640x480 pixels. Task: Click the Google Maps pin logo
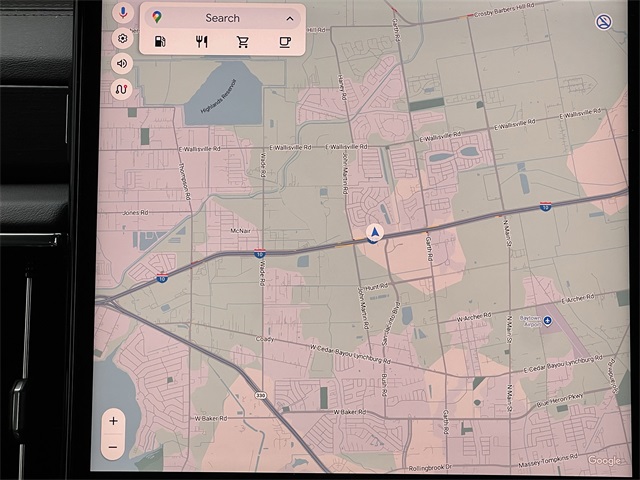(157, 17)
